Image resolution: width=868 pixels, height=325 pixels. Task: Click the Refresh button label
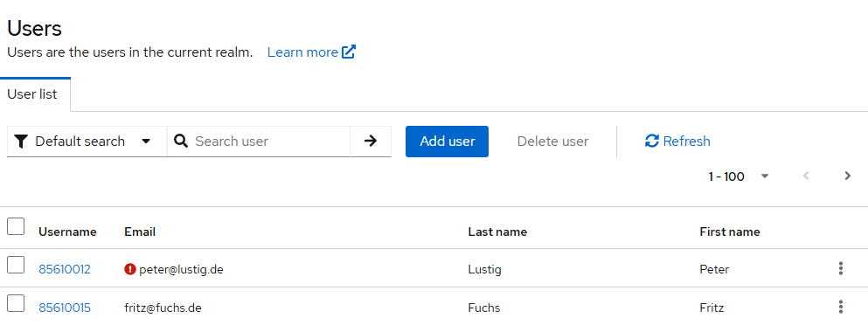click(x=686, y=142)
